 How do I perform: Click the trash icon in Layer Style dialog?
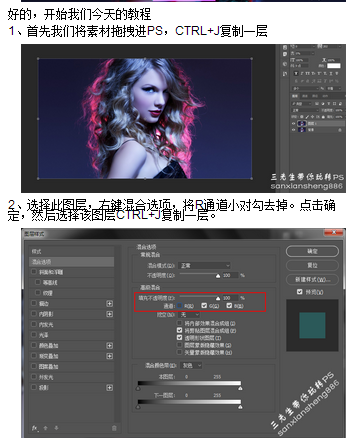pyautogui.click(x=114, y=428)
